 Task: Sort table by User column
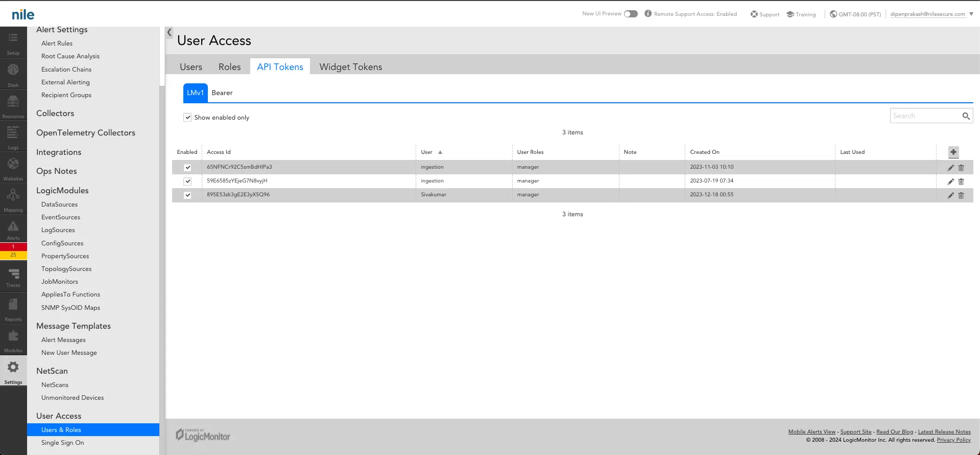click(432, 152)
